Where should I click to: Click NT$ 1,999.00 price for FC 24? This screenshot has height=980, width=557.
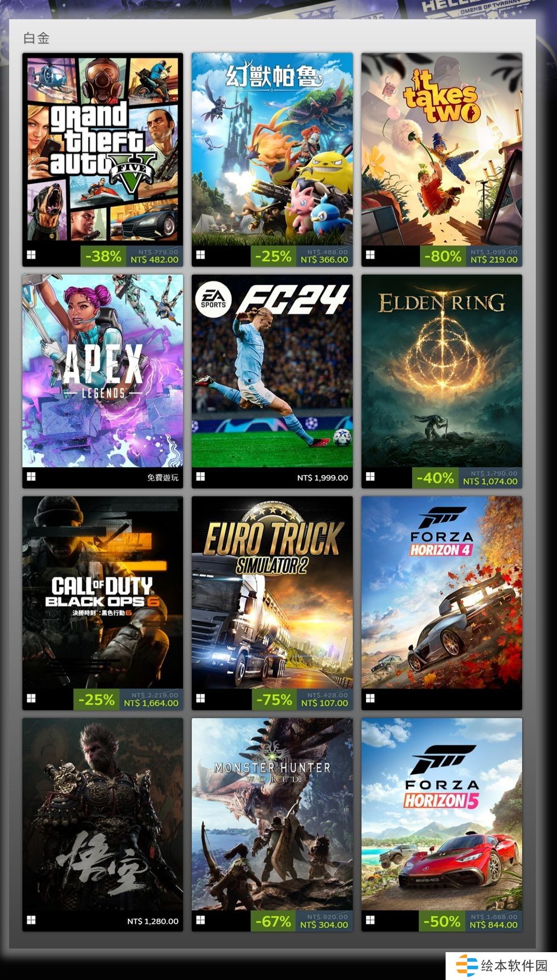323,478
